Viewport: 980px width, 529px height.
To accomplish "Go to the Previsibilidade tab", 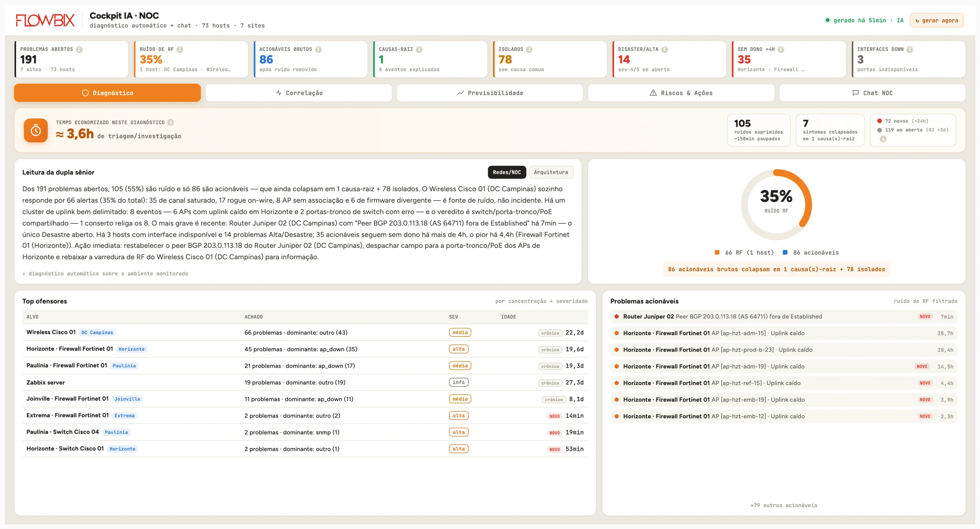I will tap(490, 93).
